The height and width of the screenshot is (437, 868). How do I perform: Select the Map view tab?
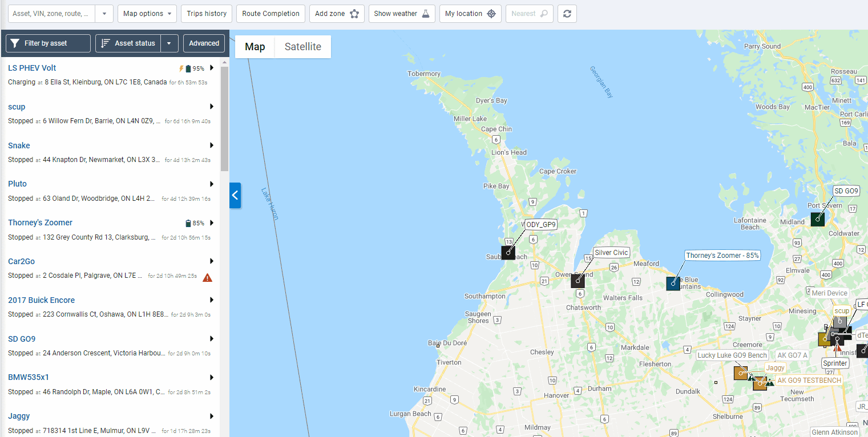pos(255,47)
